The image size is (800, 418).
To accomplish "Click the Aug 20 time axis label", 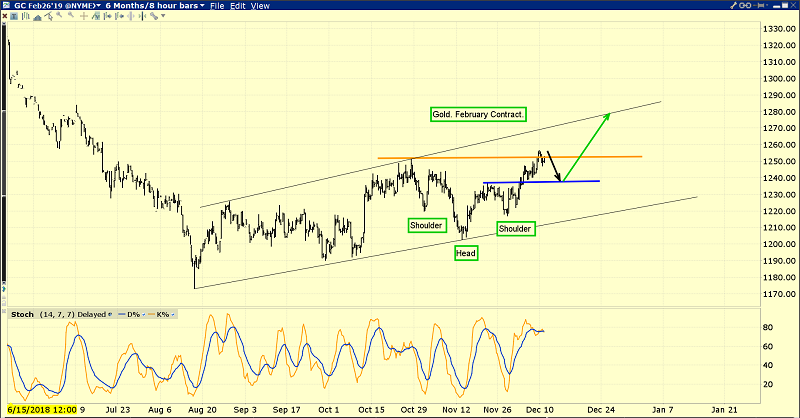I will [203, 410].
